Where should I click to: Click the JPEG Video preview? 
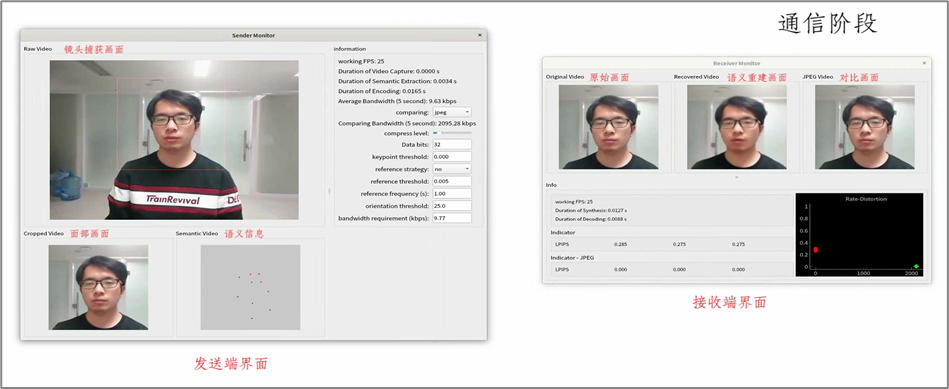click(x=865, y=127)
